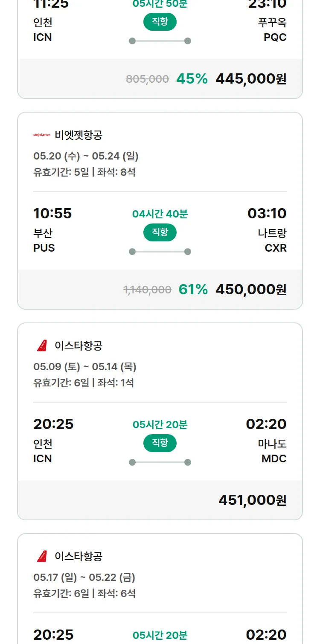Viewport: 320px width, 644px height.
Task: Select the 451,000원 Manado fare
Action: click(252, 500)
